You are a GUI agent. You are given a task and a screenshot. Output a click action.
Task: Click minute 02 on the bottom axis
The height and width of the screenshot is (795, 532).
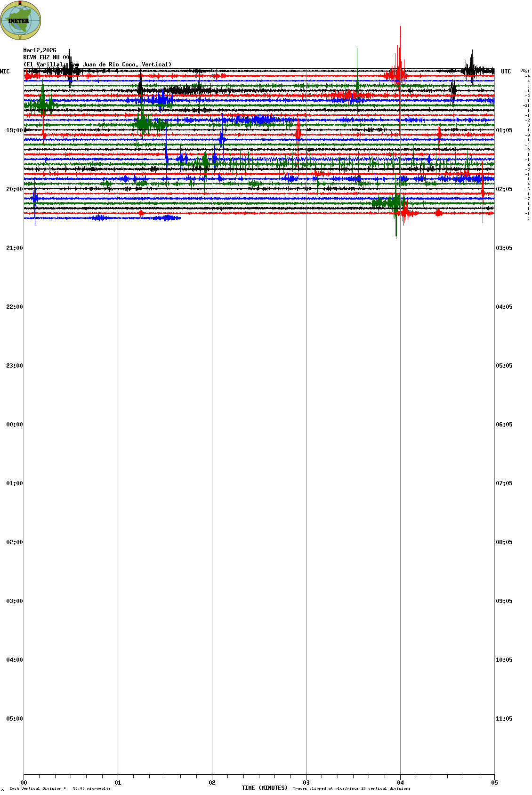pyautogui.click(x=212, y=783)
